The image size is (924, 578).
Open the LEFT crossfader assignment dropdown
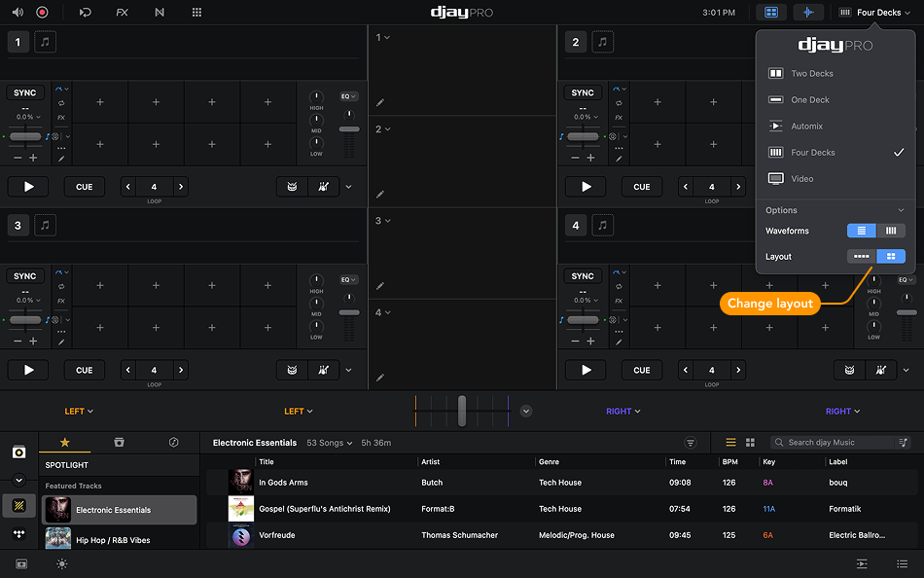coord(78,411)
